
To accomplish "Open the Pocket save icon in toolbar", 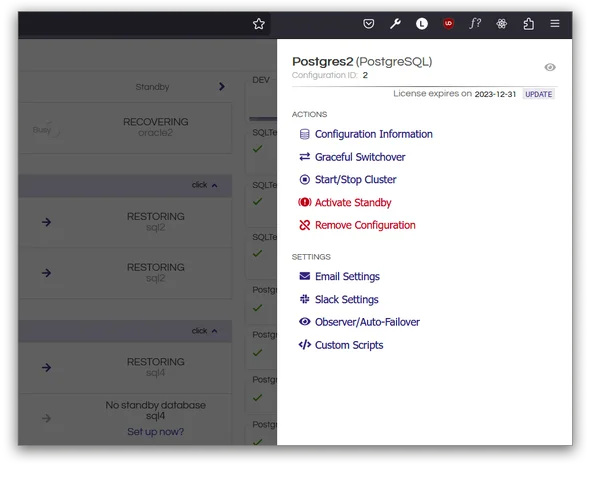I will 368,24.
